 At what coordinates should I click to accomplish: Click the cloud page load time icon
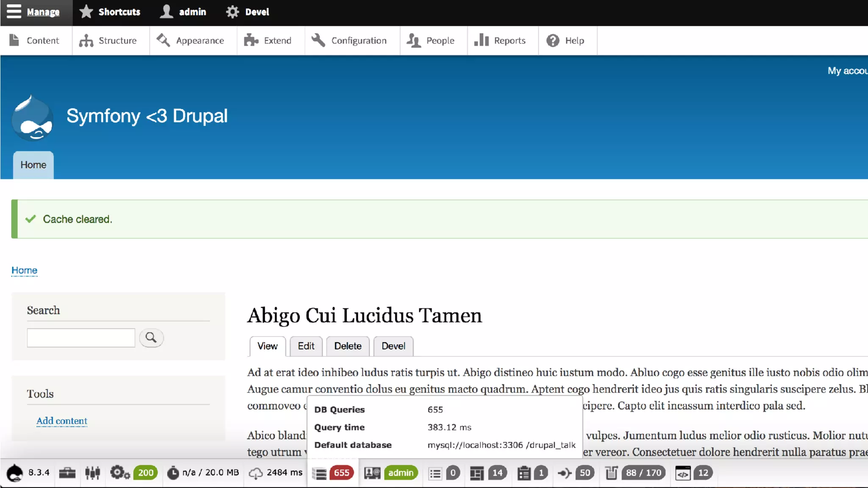(256, 473)
